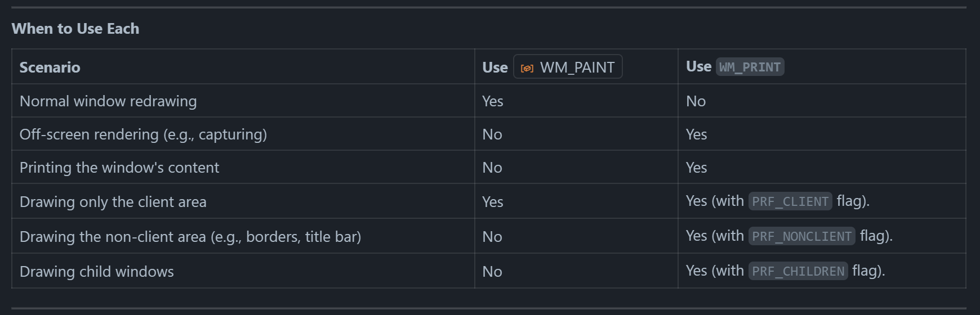Select 'Drawing only the client area' text
Screen dimensions: 980x315
pyautogui.click(x=113, y=202)
